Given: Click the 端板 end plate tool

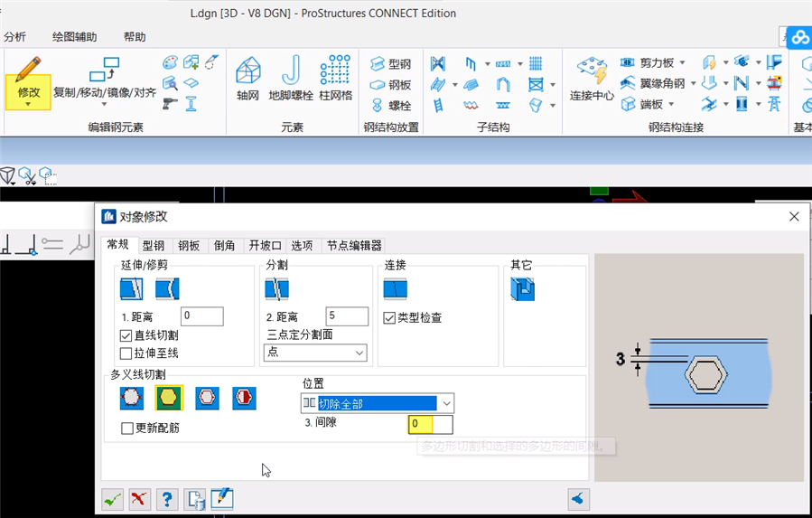Looking at the screenshot, I should click(x=641, y=104).
